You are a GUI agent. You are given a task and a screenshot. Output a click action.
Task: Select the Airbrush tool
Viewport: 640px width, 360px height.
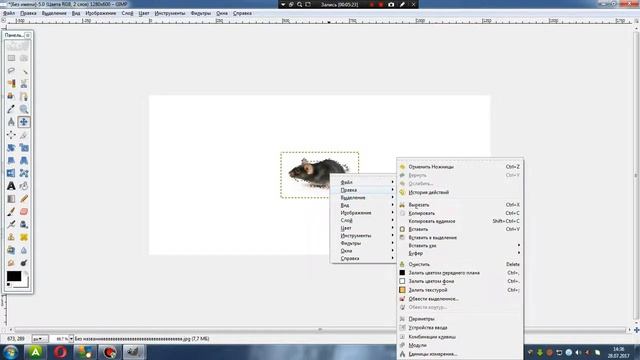pos(11,224)
